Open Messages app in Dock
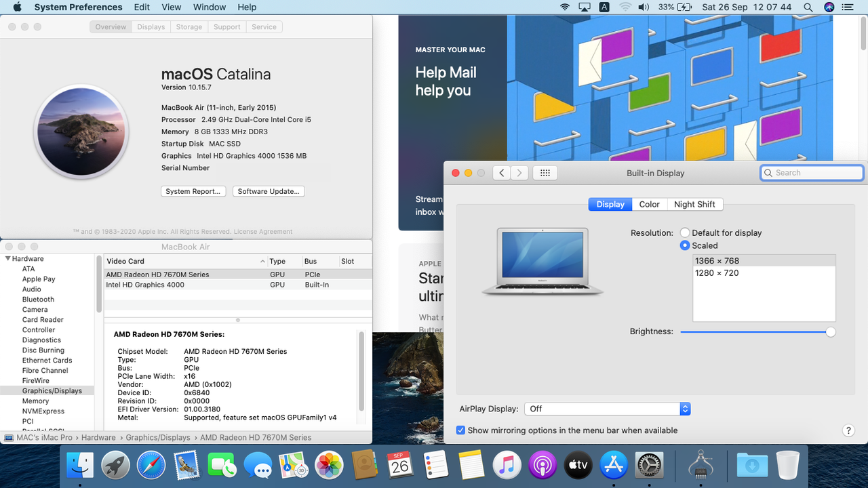 (x=258, y=465)
